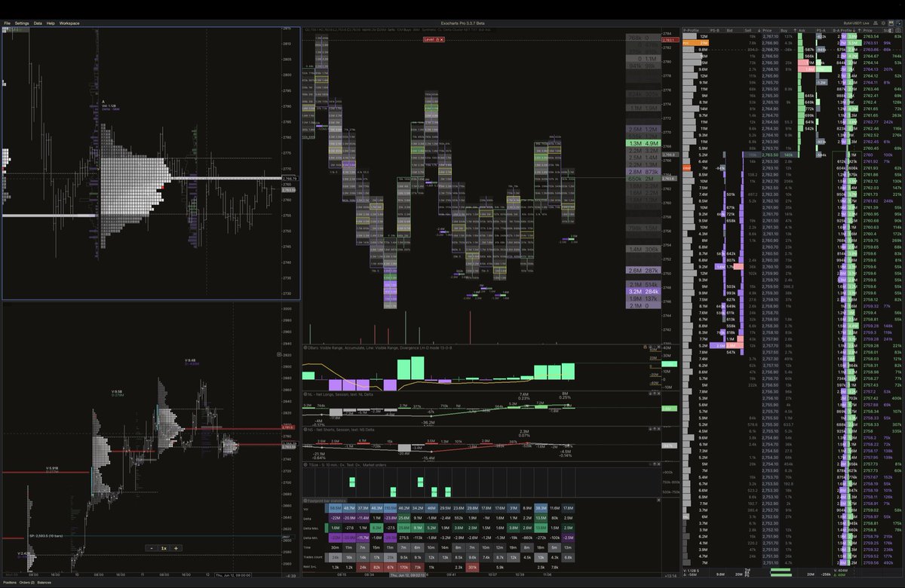Switch to the Balances tab
The image size is (905, 588).
pyautogui.click(x=44, y=583)
